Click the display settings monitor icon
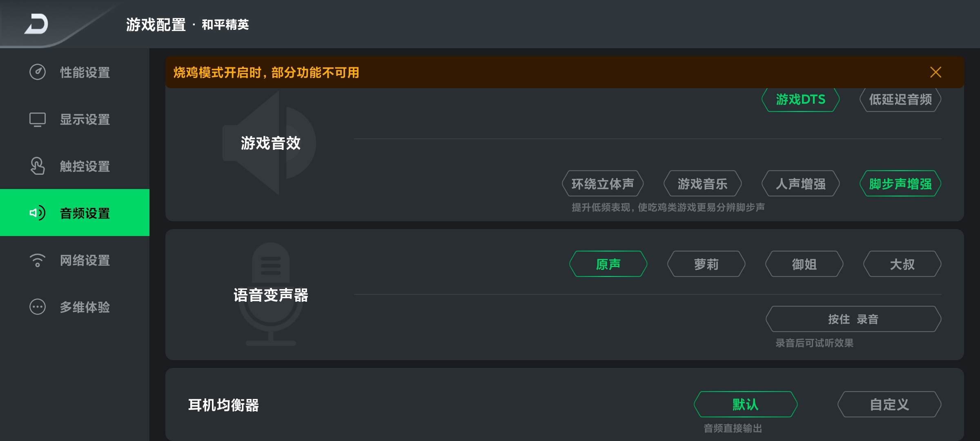This screenshot has width=980, height=441. (x=38, y=119)
